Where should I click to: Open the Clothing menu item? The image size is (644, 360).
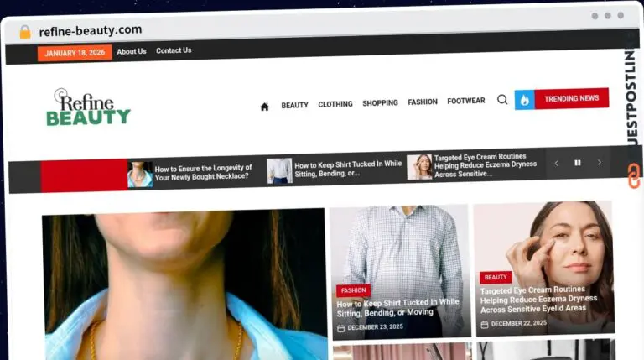tap(335, 104)
